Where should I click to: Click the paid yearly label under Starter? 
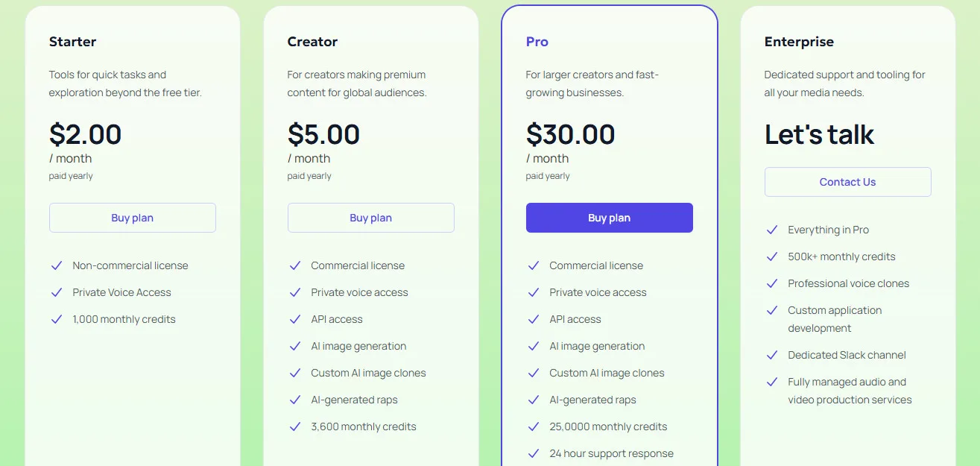(x=71, y=176)
